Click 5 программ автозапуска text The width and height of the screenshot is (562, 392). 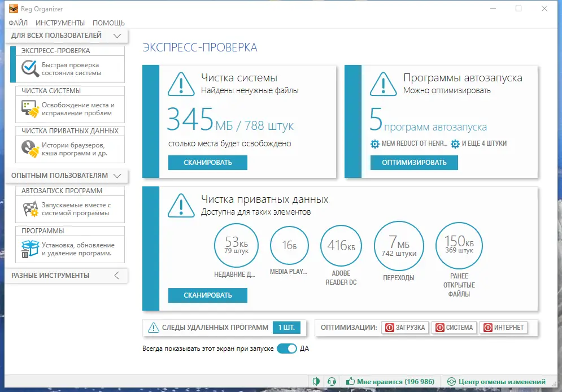pyautogui.click(x=428, y=120)
